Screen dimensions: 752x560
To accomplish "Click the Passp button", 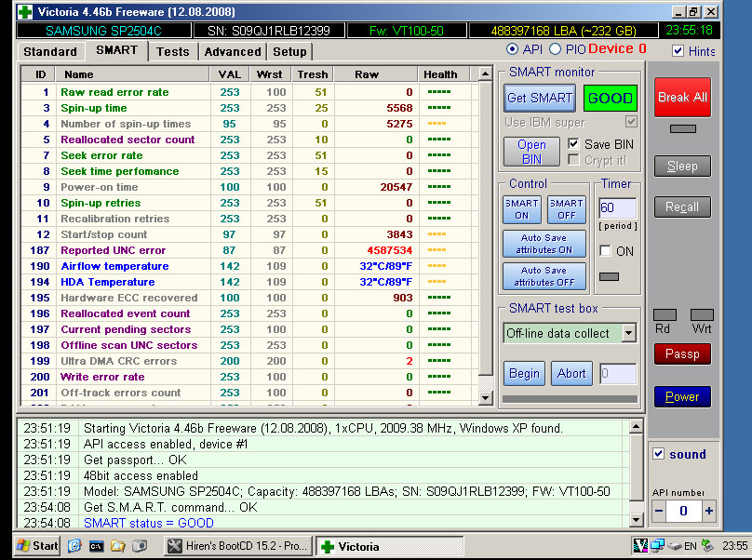I will (x=682, y=354).
